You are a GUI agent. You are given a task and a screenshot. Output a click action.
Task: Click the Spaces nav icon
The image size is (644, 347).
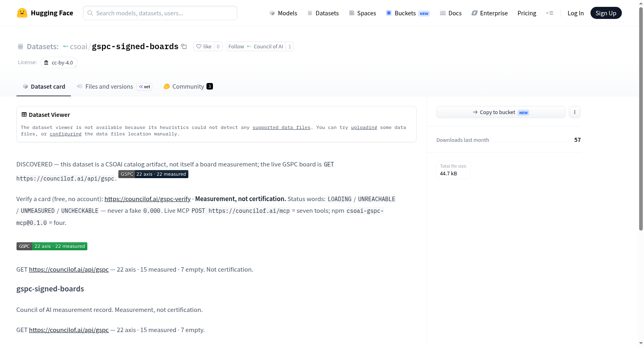[x=352, y=13]
